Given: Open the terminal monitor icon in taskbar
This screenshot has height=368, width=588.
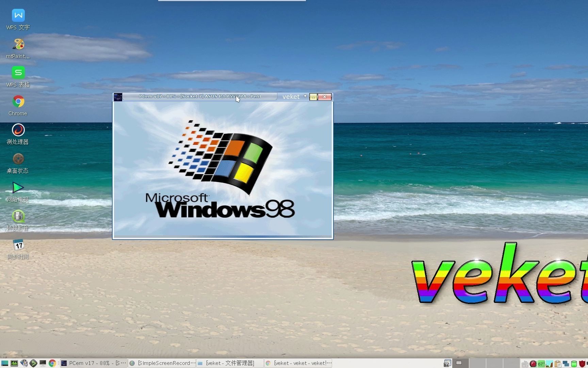Looking at the screenshot, I should tap(43, 363).
